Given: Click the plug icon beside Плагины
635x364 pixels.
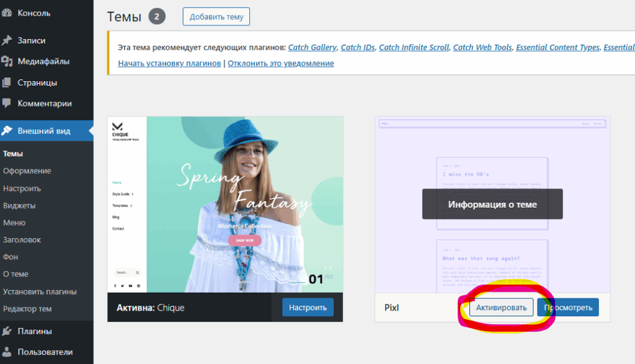Looking at the screenshot, I should [7, 331].
